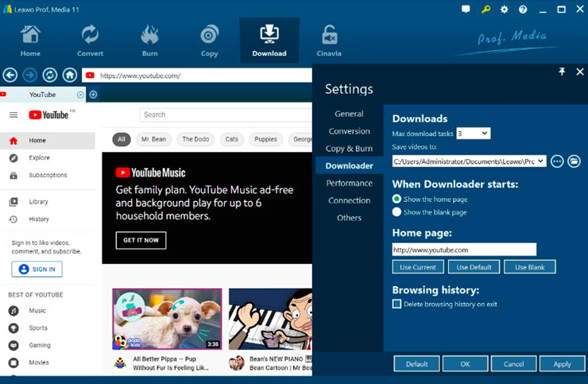
Task: Pin the Settings panel
Action: pos(562,72)
